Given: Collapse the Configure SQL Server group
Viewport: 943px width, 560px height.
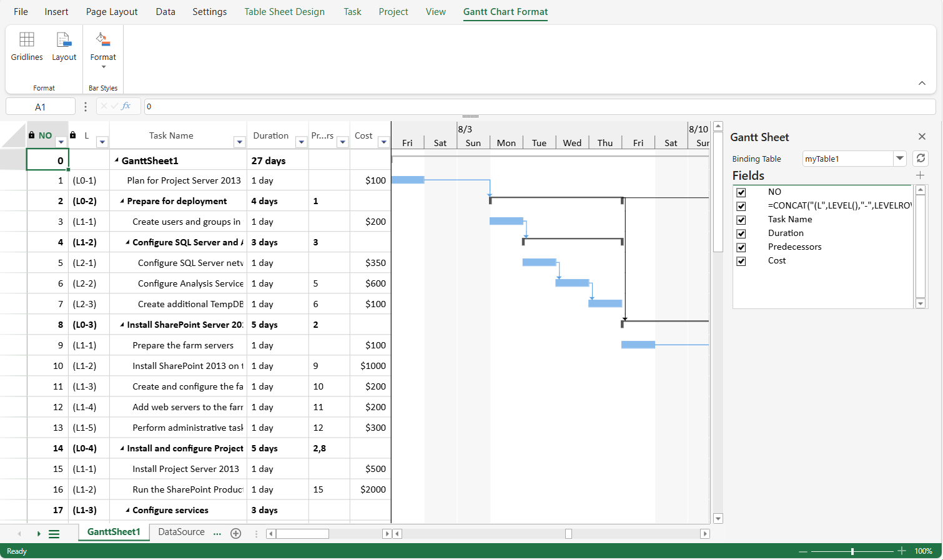Looking at the screenshot, I should 128,242.
